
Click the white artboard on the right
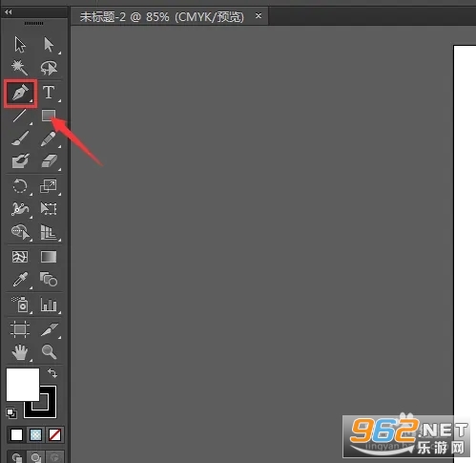point(465,229)
